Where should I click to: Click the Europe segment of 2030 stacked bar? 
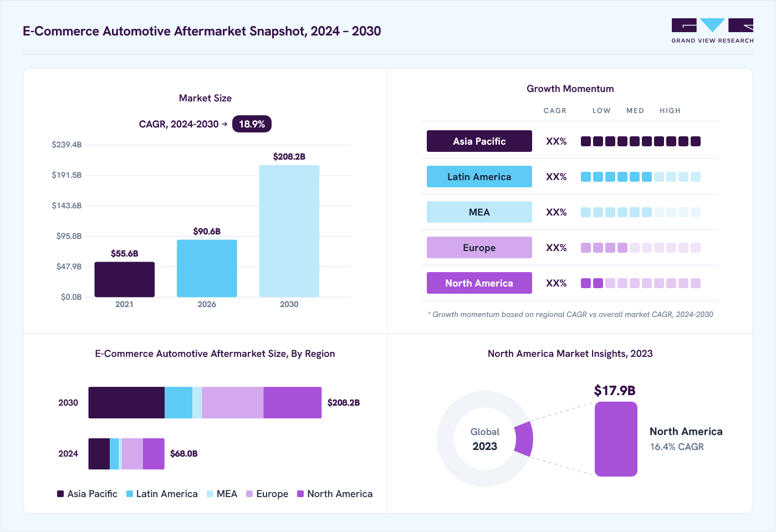(233, 402)
